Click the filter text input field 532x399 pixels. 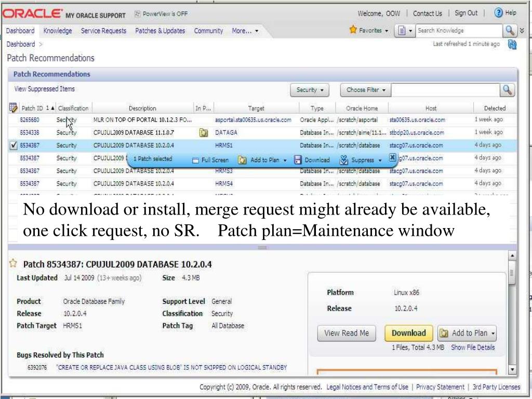[445, 90]
